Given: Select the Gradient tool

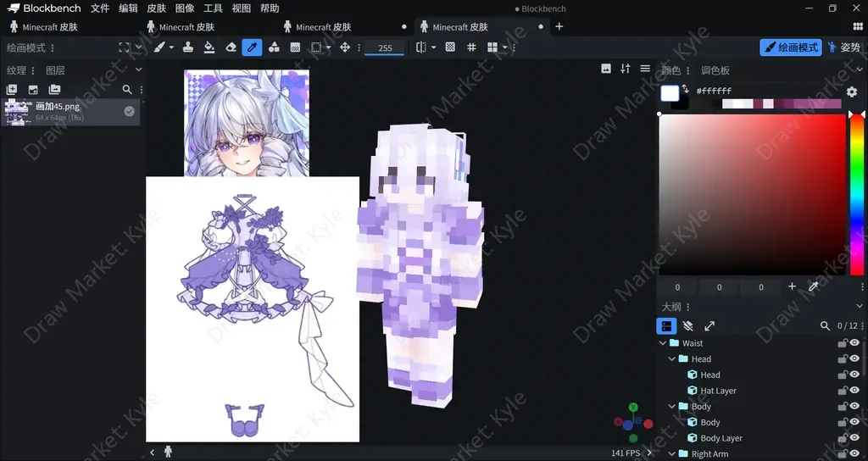Looking at the screenshot, I should tap(295, 47).
